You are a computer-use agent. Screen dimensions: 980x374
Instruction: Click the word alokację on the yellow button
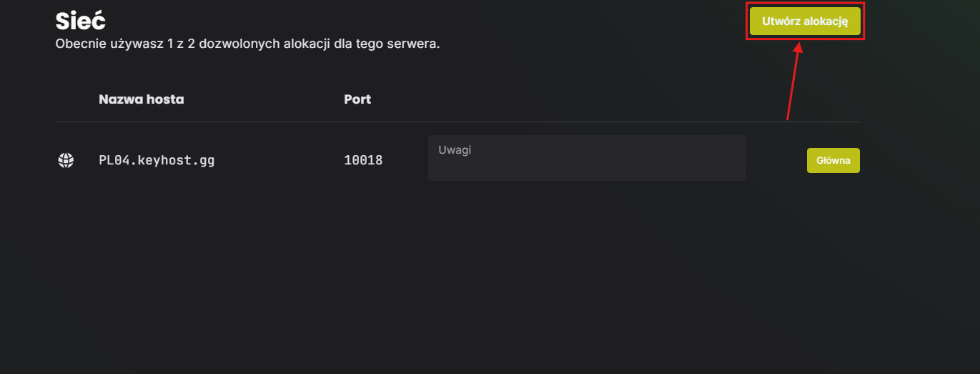826,21
